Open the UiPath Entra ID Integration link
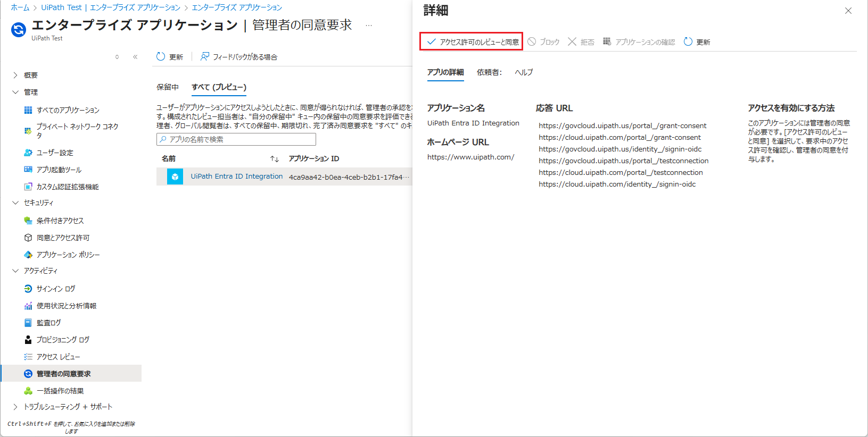Viewport: 868px width, 437px height. (237, 177)
